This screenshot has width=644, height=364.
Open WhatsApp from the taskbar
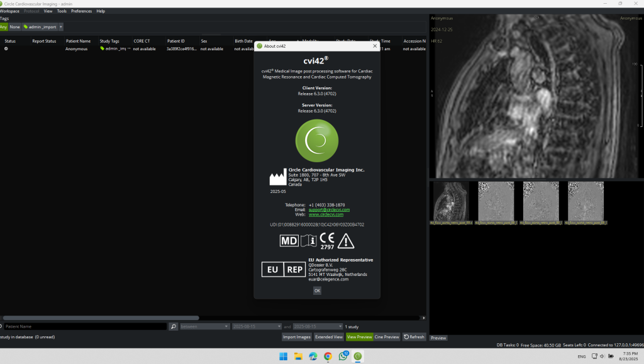[343, 356]
